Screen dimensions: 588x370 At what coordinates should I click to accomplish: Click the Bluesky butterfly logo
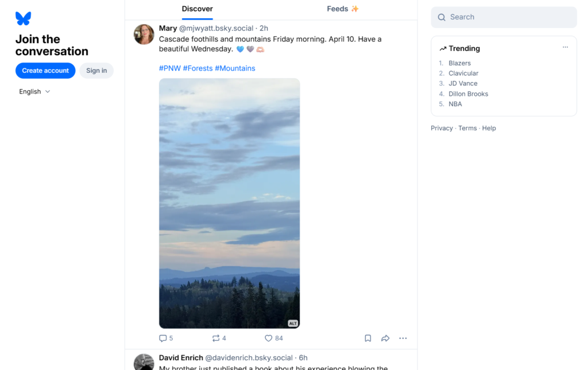click(x=23, y=18)
